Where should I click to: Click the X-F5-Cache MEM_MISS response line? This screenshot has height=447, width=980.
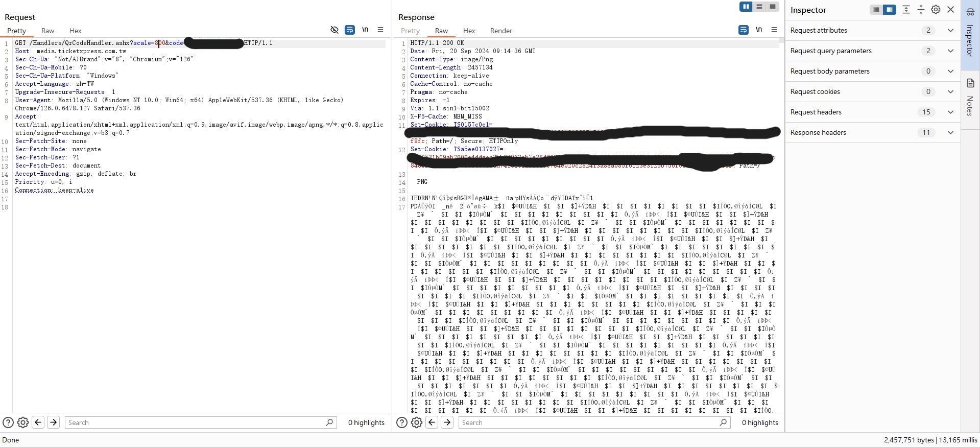(446, 116)
